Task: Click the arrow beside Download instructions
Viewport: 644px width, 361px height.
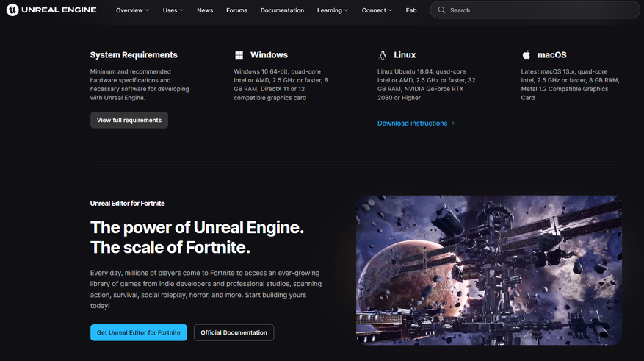Action: [452, 124]
